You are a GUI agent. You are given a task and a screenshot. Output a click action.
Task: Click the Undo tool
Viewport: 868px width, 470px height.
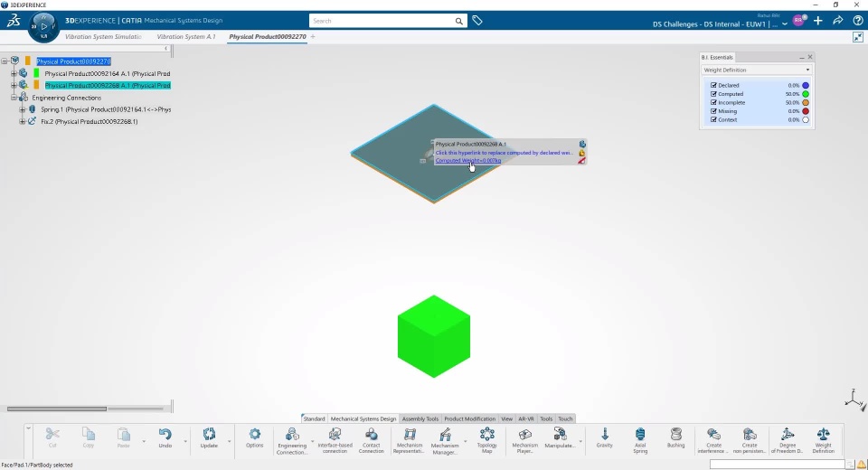click(x=165, y=437)
